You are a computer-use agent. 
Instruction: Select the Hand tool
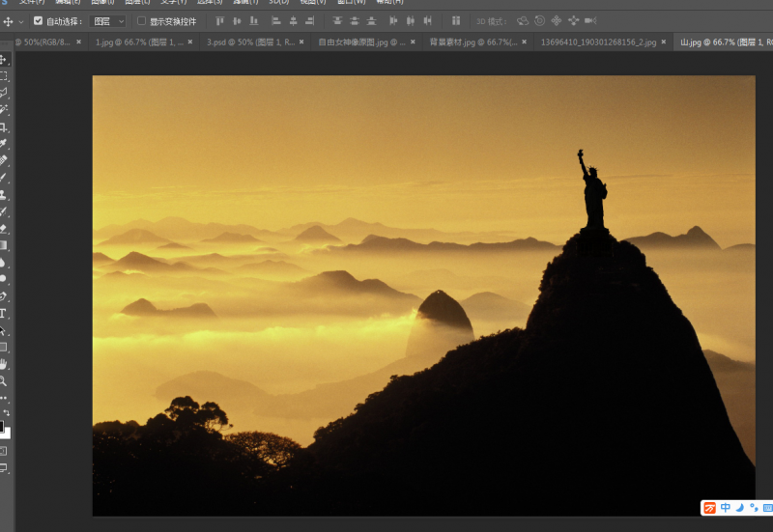4,364
